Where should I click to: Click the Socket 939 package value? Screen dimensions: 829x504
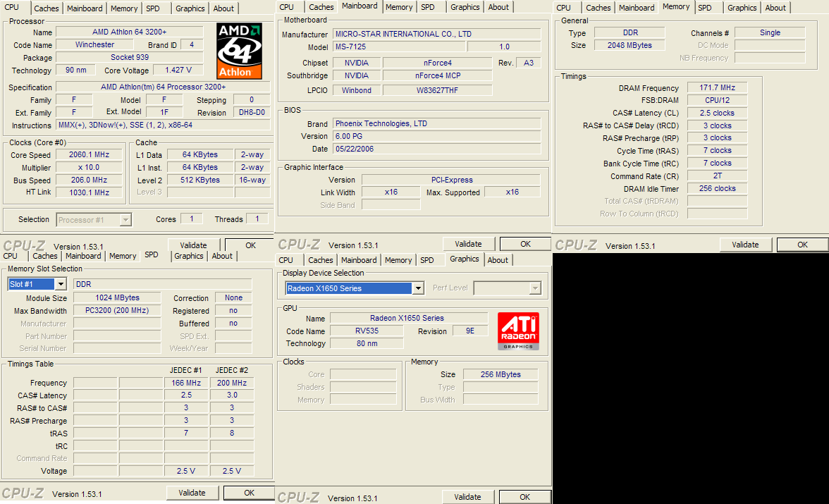130,57
